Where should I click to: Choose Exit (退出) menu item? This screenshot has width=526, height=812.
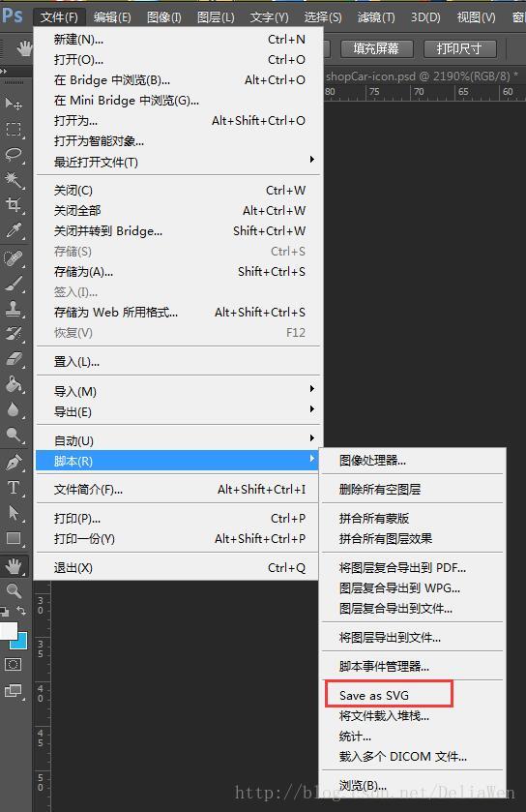(179, 567)
